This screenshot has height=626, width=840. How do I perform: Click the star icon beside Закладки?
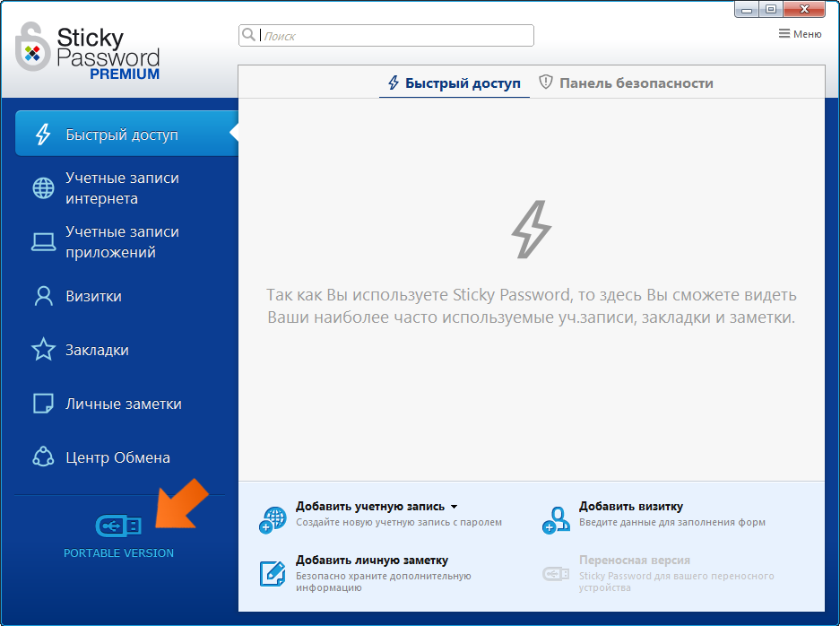[x=43, y=350]
